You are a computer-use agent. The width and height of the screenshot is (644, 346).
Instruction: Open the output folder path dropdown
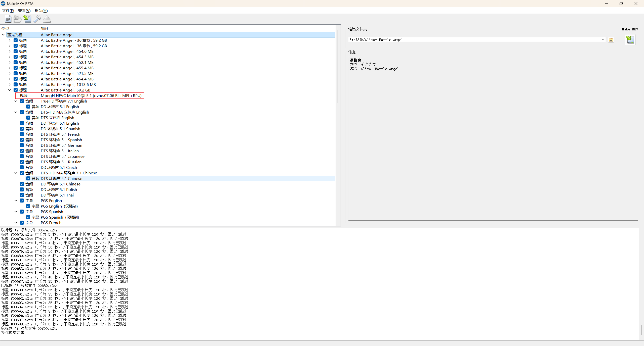pos(603,40)
